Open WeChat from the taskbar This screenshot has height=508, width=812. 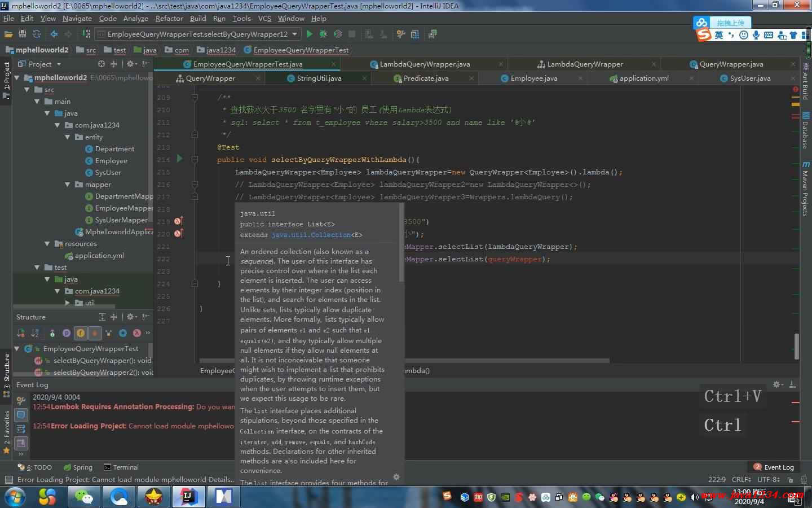point(84,497)
